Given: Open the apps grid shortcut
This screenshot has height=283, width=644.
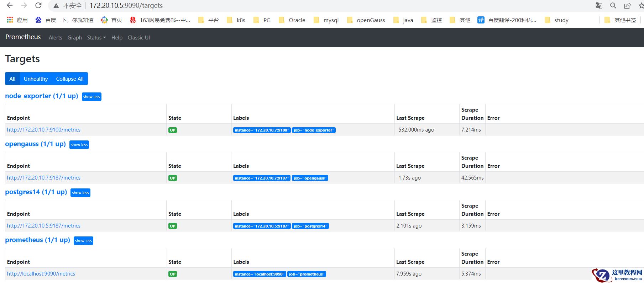Looking at the screenshot, I should click(17, 20).
